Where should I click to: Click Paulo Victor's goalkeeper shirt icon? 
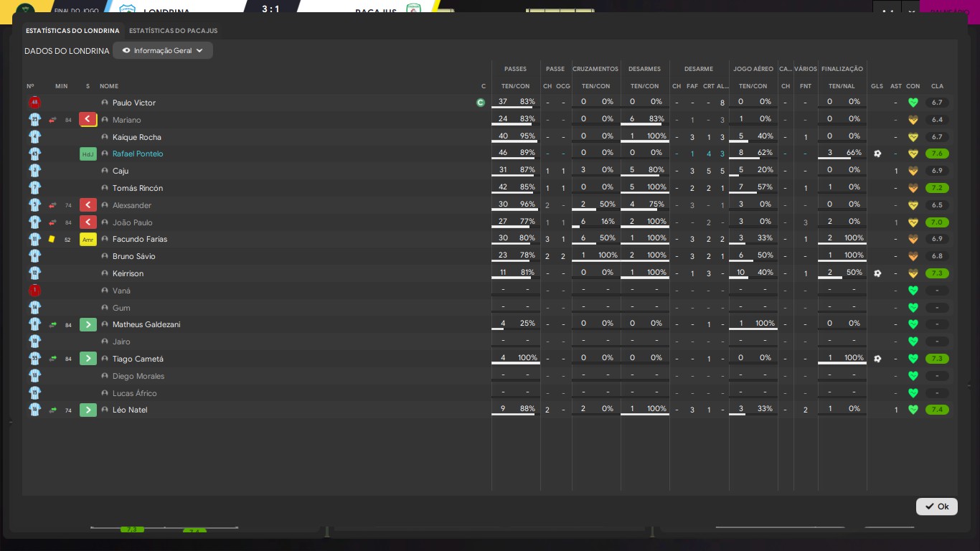34,103
